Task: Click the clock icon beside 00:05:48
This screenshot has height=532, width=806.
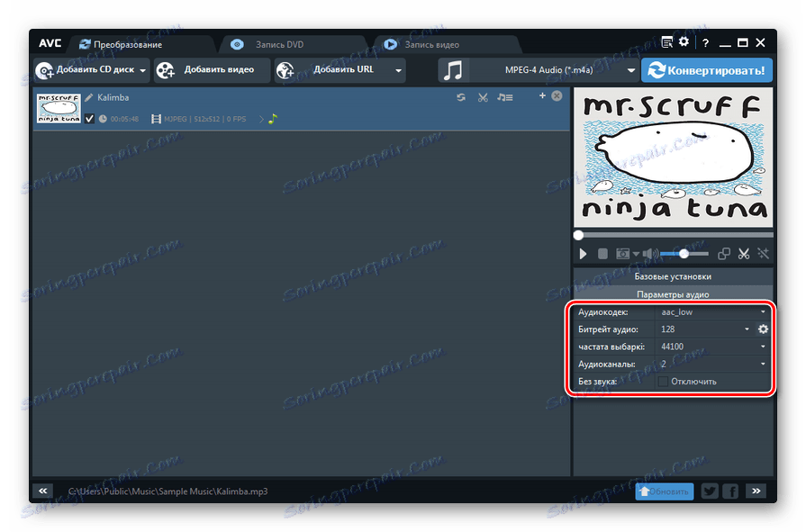Action: [103, 119]
